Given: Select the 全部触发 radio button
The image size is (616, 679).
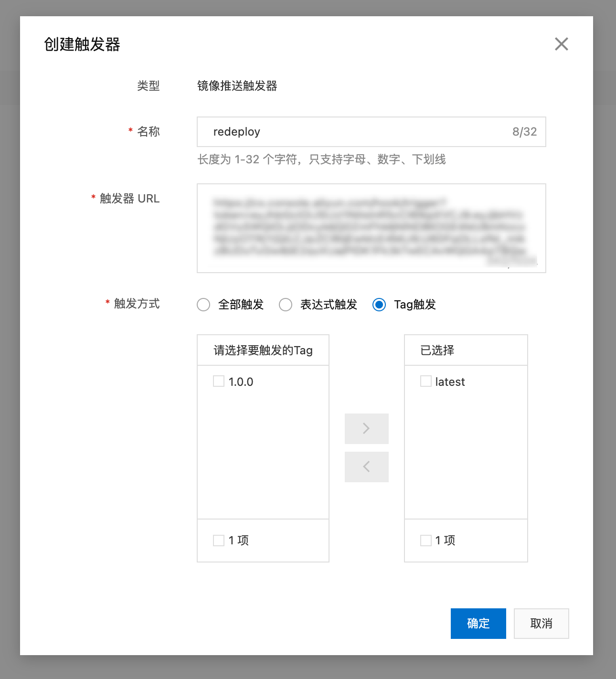Looking at the screenshot, I should 203,305.
